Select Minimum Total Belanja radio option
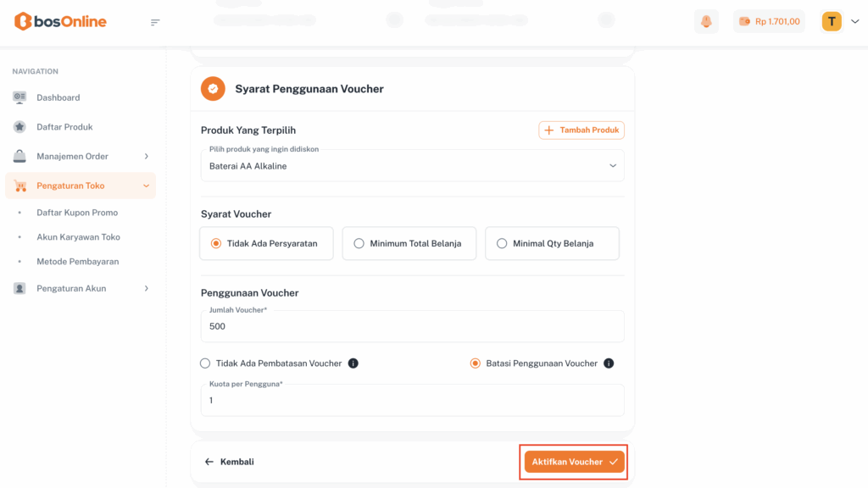This screenshot has width=868, height=488. coord(359,243)
